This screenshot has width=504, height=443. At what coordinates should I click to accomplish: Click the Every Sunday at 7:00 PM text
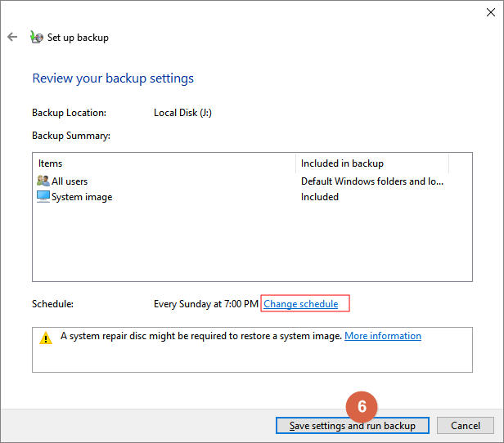[206, 304]
